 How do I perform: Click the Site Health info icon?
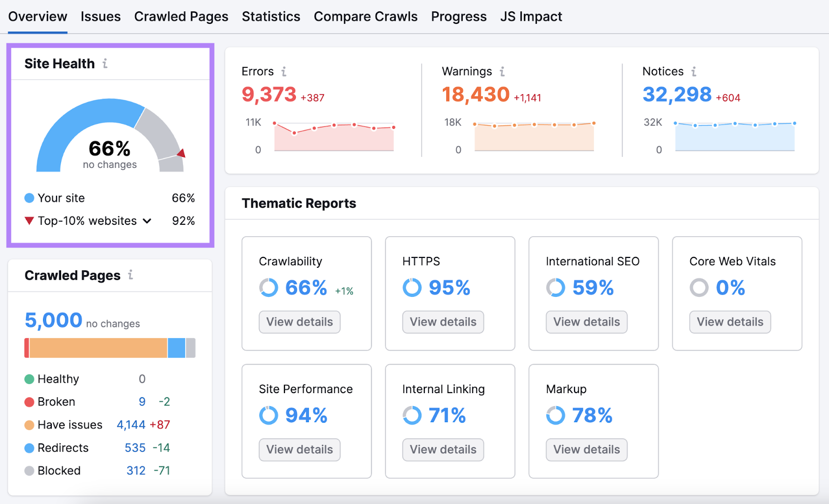tap(105, 63)
